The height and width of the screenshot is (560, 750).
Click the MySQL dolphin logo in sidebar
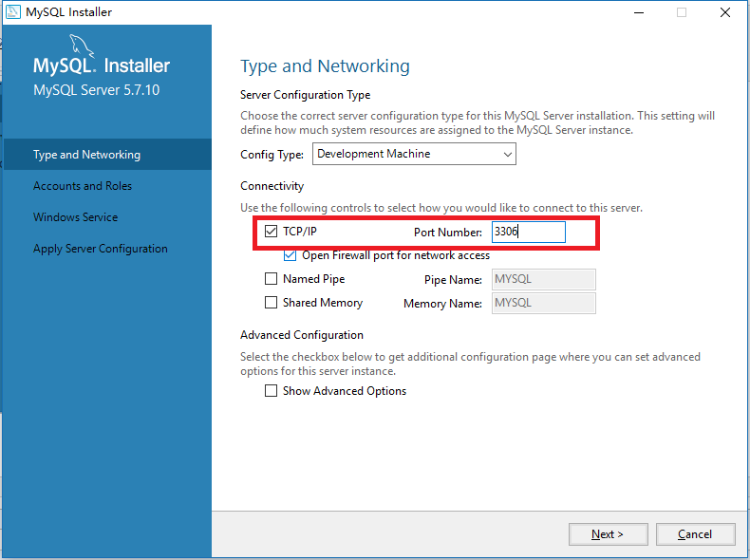(82, 46)
